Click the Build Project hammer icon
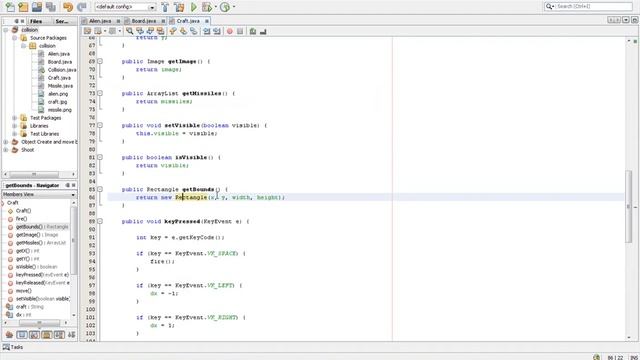This screenshot has width=640, height=360. [165, 7]
